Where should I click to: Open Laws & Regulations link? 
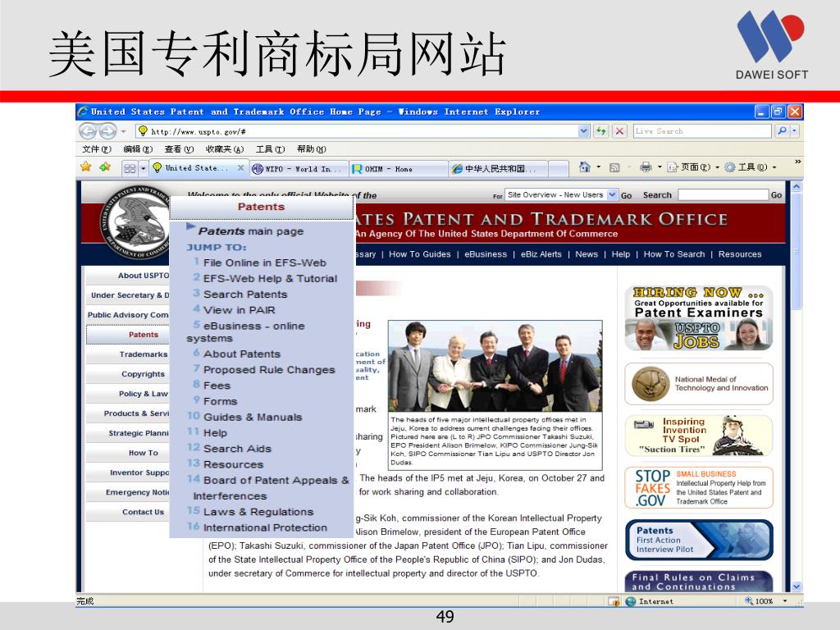pyautogui.click(x=258, y=512)
